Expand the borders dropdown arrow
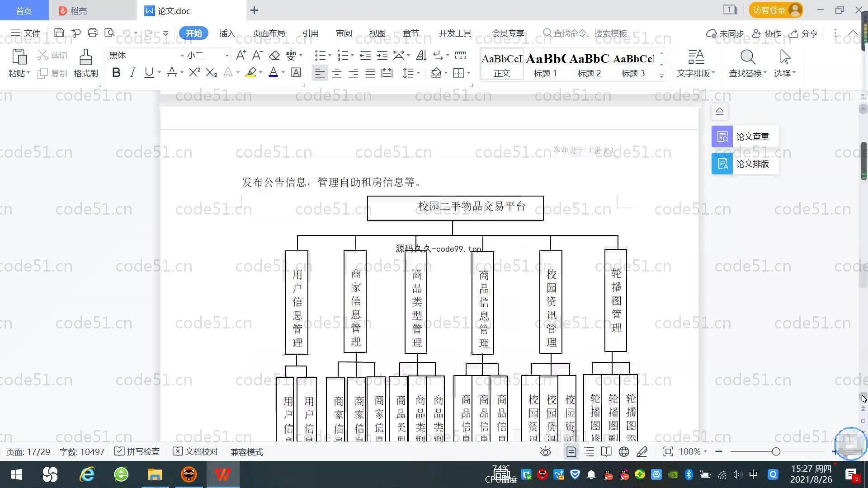The image size is (868, 488). coord(468,73)
